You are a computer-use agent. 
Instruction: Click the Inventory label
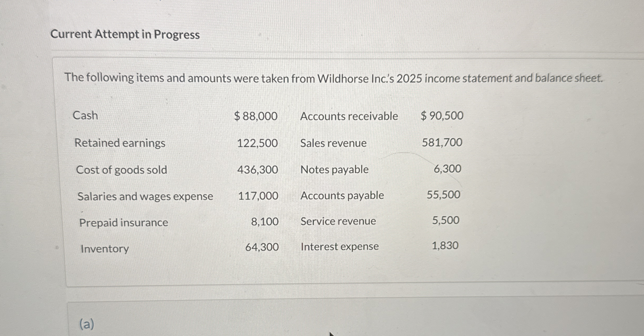coord(105,249)
